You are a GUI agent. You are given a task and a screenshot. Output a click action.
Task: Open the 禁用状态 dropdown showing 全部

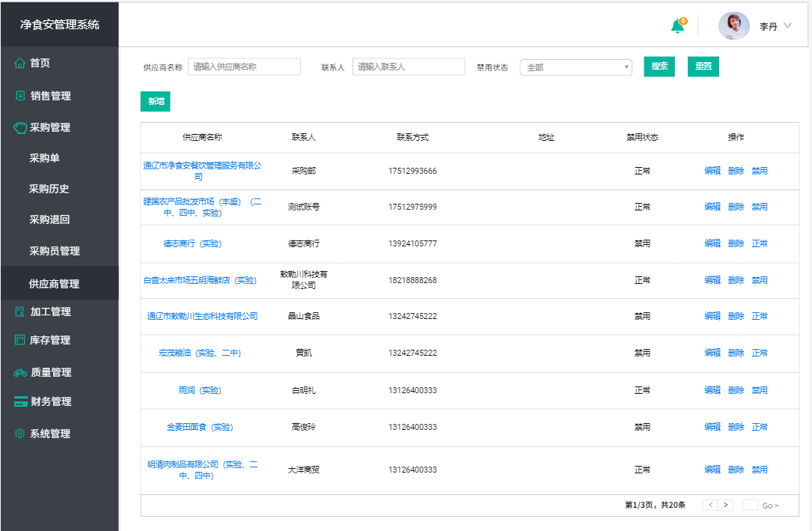(576, 67)
